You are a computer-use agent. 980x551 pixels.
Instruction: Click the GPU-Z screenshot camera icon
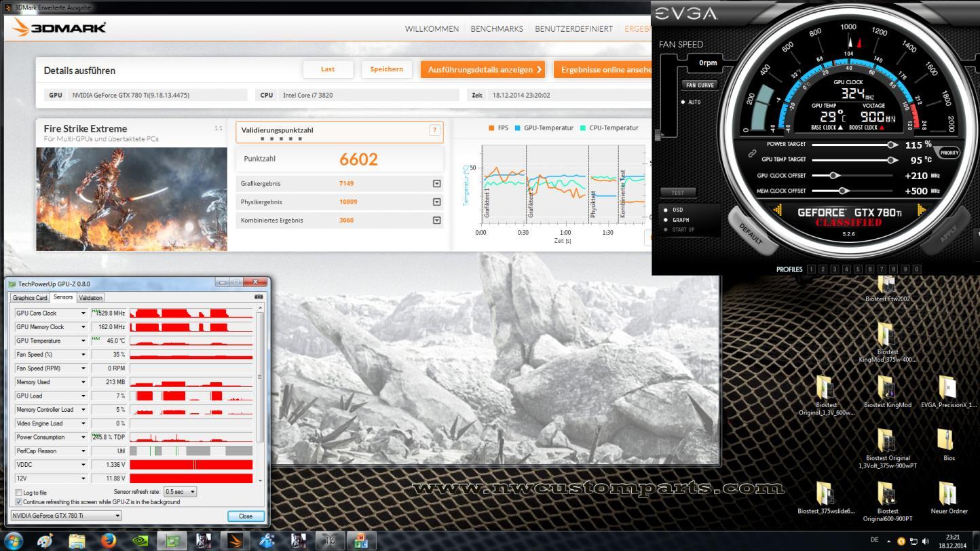(258, 297)
